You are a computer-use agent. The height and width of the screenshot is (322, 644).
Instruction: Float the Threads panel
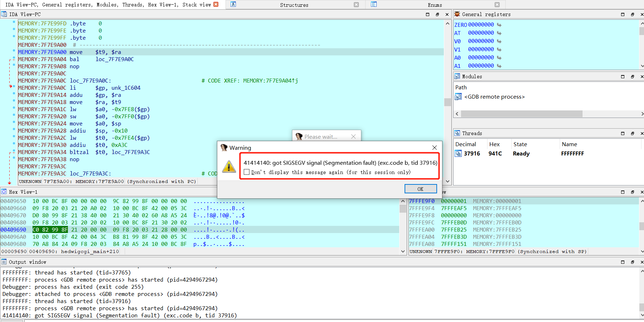tap(633, 134)
